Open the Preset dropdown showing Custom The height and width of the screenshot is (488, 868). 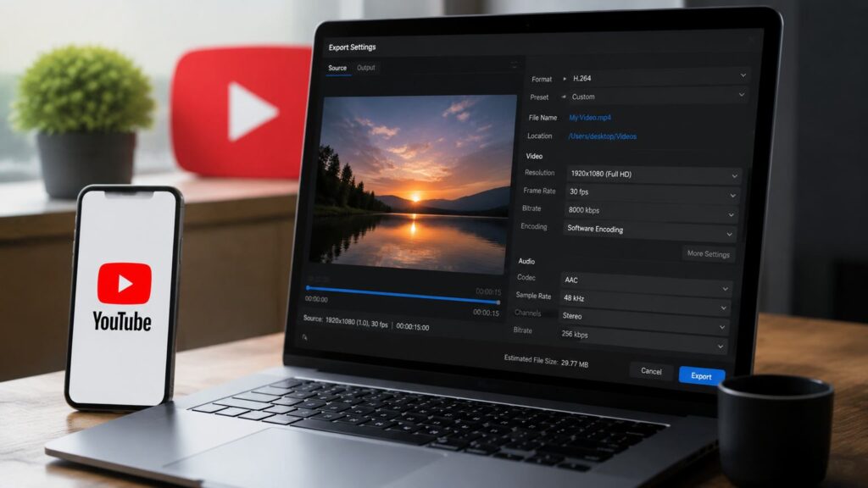pos(657,97)
